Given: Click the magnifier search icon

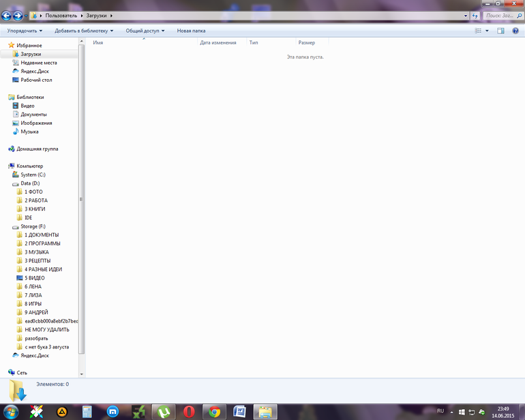Looking at the screenshot, I should 520,16.
